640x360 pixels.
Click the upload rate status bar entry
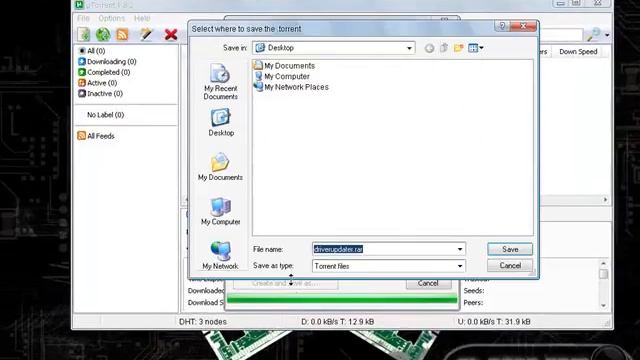click(x=494, y=322)
